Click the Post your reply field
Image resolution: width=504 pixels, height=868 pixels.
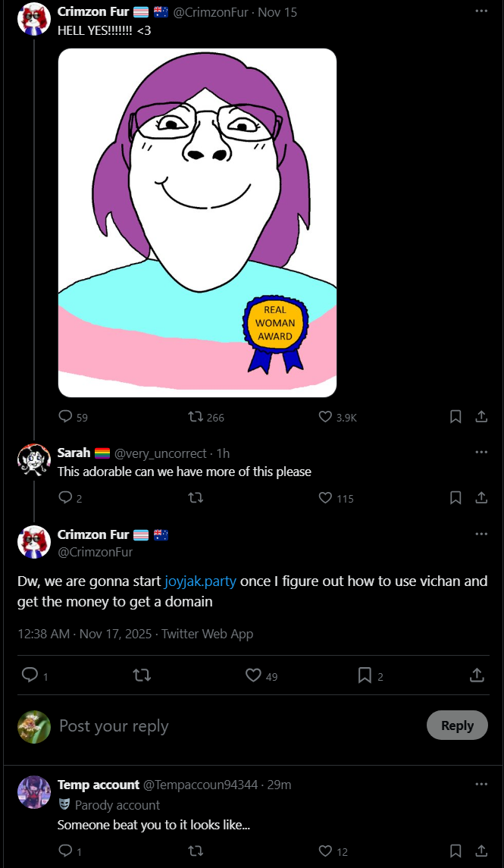(227, 725)
